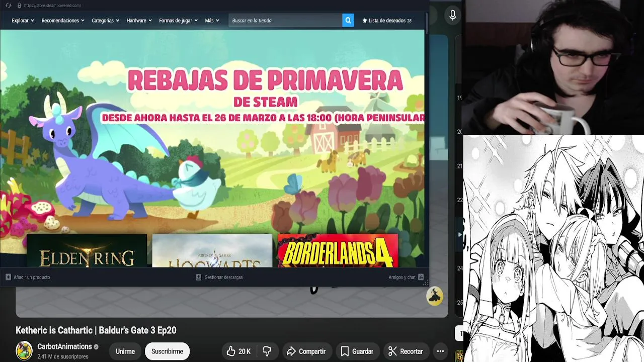Click the Suscribirme button

pos(167,351)
